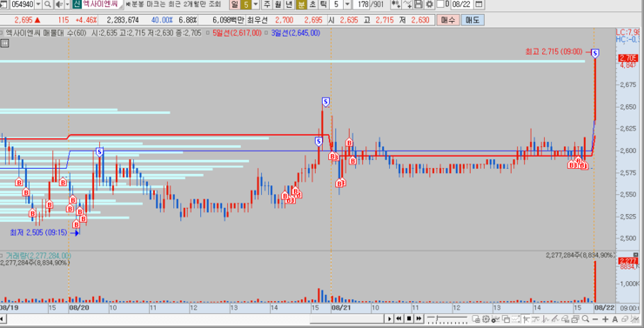The width and height of the screenshot is (644, 328).
Task: Click the 최저 2,505 (09:15) low marker
Action: click(x=38, y=233)
